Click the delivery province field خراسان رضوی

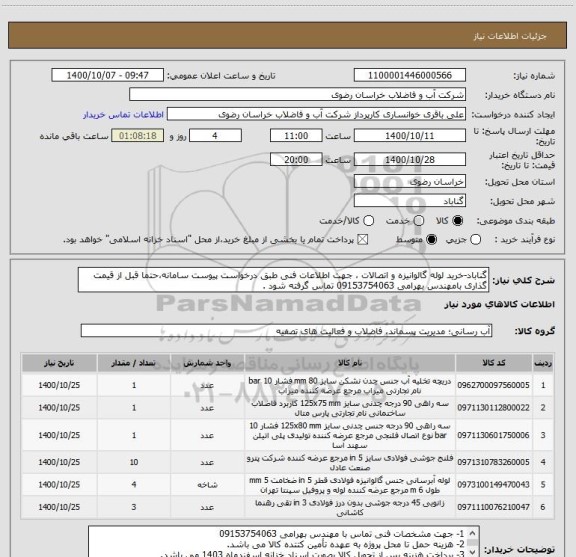(410, 182)
